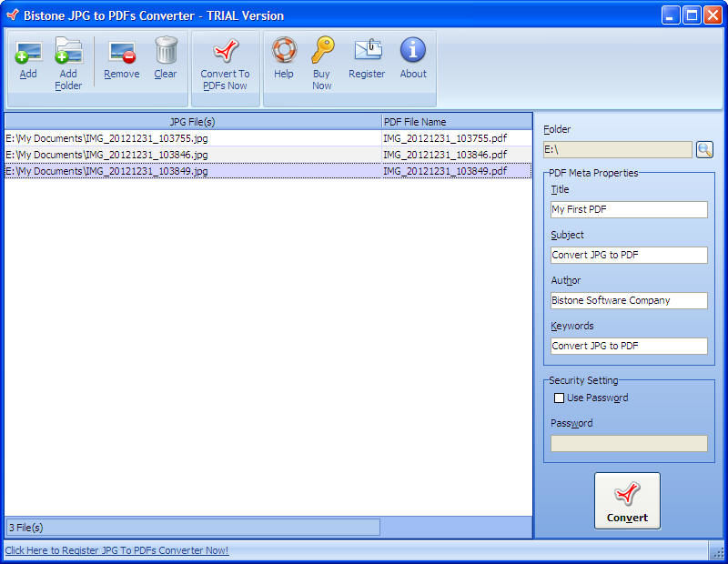This screenshot has width=728, height=564.
Task: Click the window resize grip in corner
Action: coord(718,552)
